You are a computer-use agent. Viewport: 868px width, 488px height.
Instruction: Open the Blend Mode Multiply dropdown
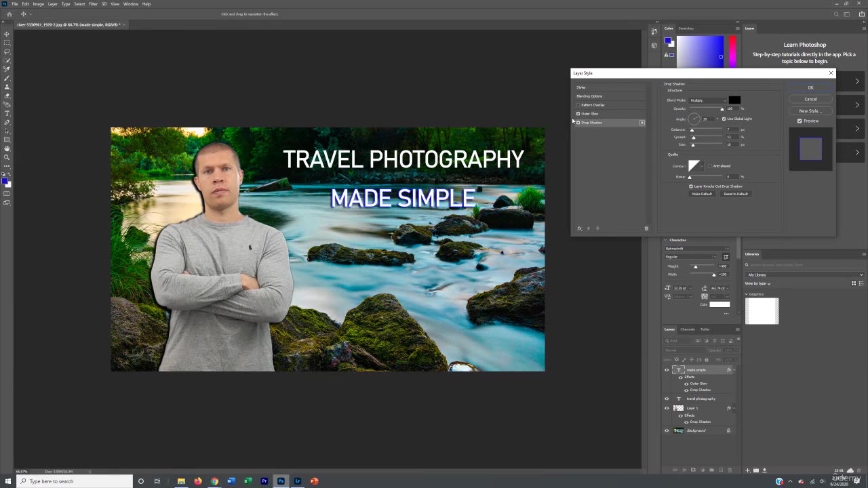(708, 100)
